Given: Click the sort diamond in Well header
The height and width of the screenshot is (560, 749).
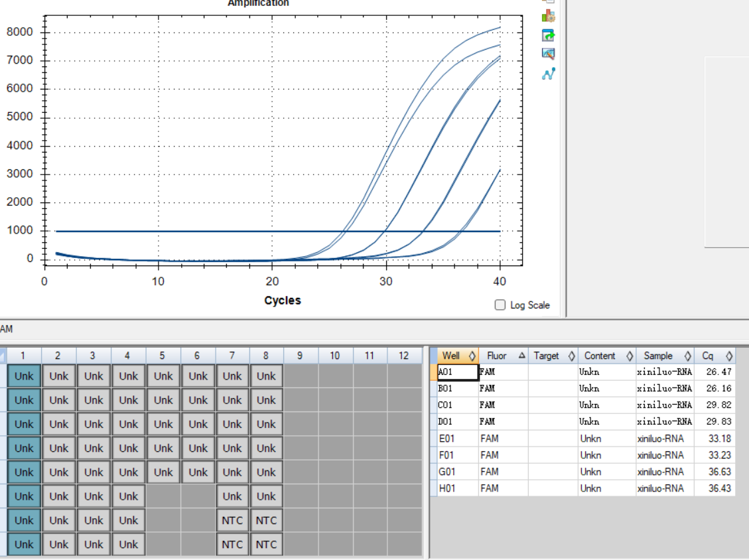Looking at the screenshot, I should point(472,356).
